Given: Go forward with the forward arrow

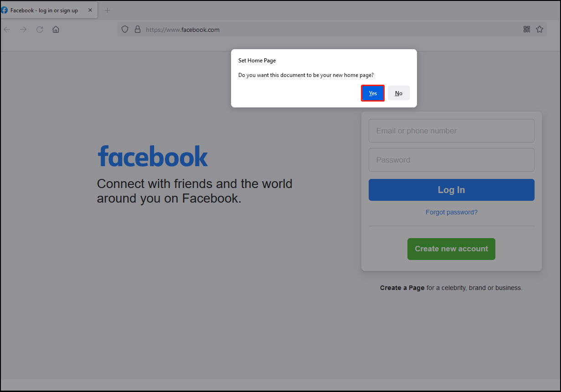Looking at the screenshot, I should coord(23,30).
